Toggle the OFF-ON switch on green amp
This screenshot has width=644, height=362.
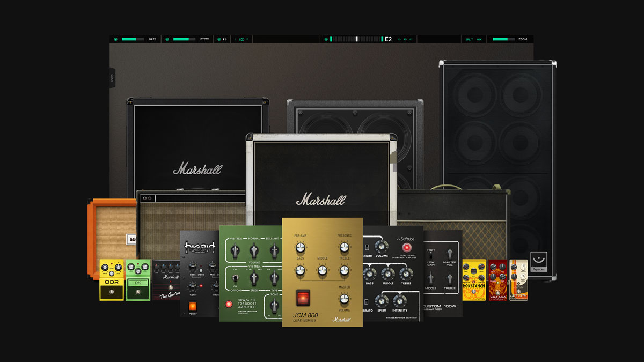[236, 278]
